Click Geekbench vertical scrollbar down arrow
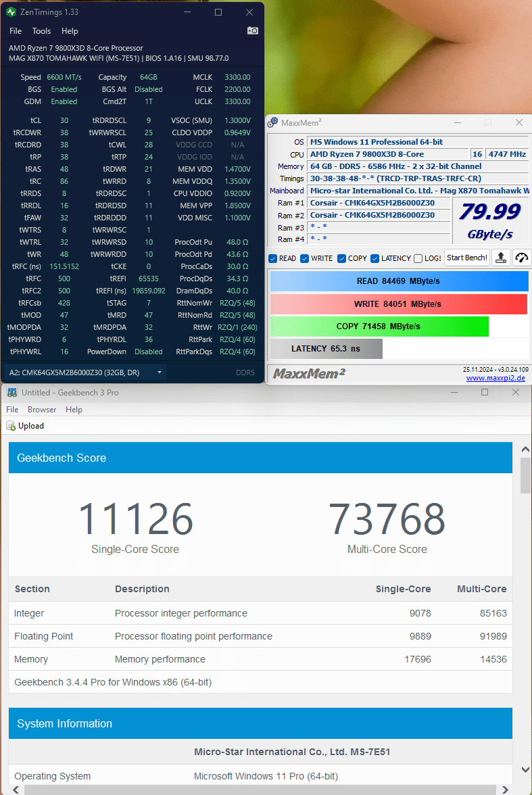This screenshot has width=532, height=795. [x=525, y=769]
